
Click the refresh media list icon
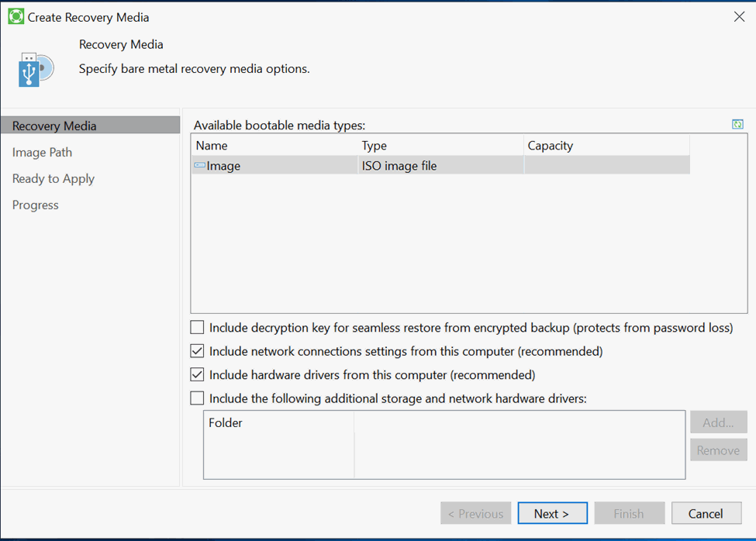point(737,124)
